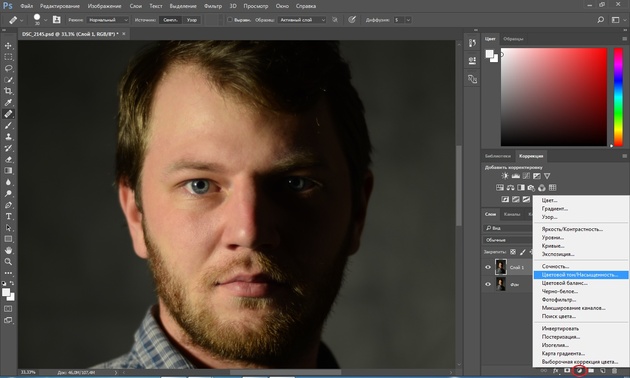Select the Eyedropper tool
This screenshot has width=630, height=378.
(x=8, y=102)
